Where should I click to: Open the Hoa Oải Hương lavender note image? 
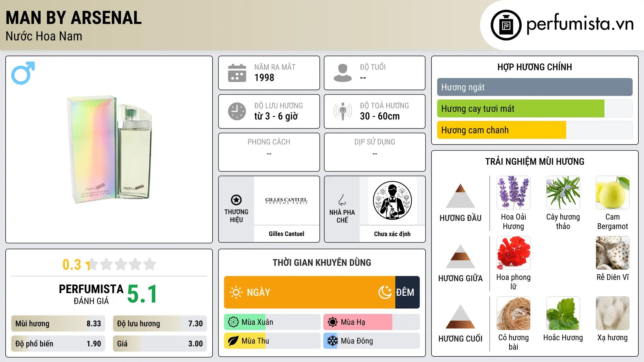[x=514, y=193]
